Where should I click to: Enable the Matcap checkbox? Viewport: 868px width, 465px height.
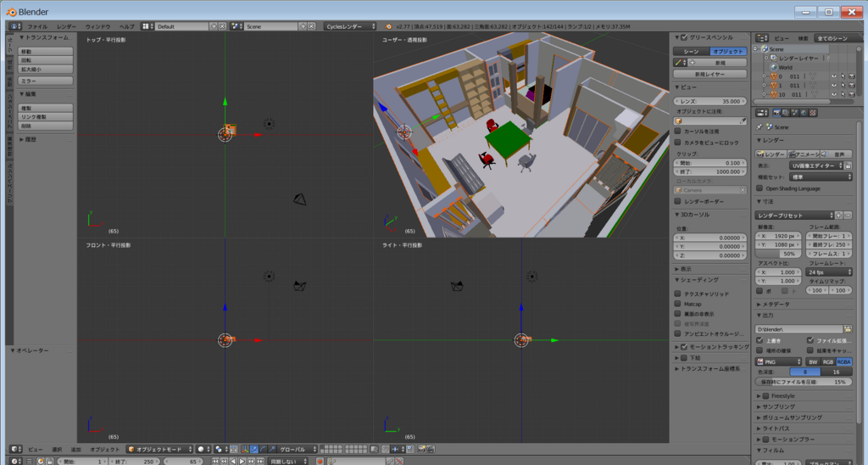point(677,304)
